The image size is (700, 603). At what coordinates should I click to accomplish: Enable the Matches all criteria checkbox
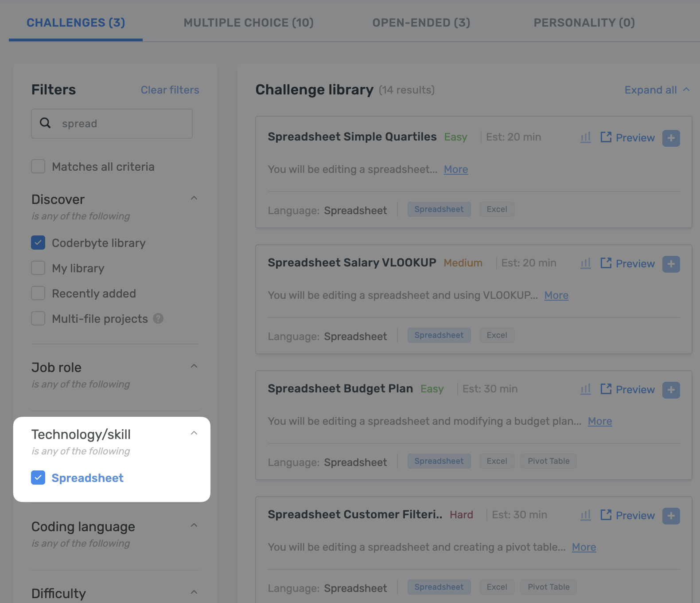(x=38, y=166)
